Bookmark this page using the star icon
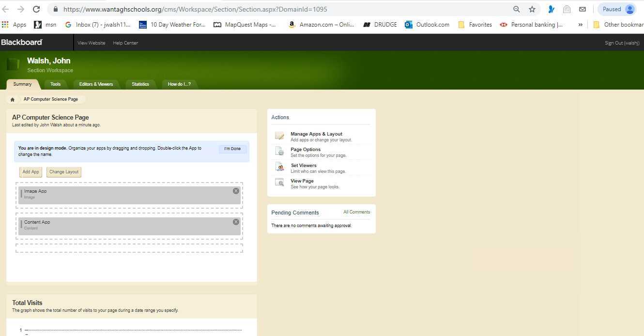This screenshot has width=644, height=336. pyautogui.click(x=532, y=9)
